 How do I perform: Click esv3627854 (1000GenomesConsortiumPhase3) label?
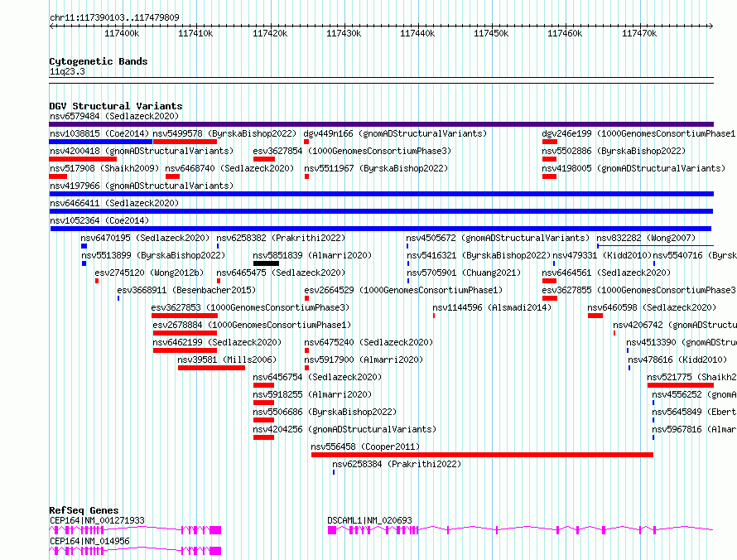(x=352, y=151)
